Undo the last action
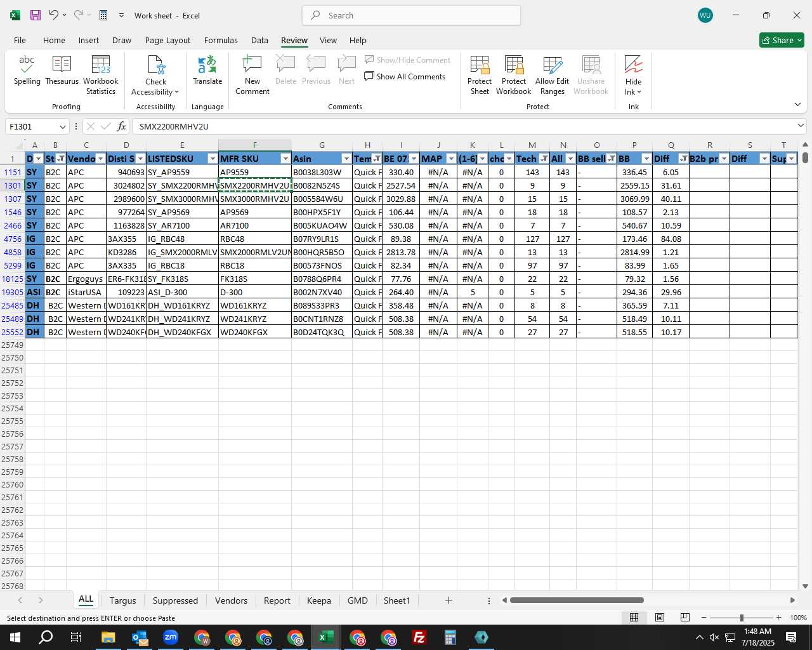Viewport: 812px width, 650px height. [54, 15]
